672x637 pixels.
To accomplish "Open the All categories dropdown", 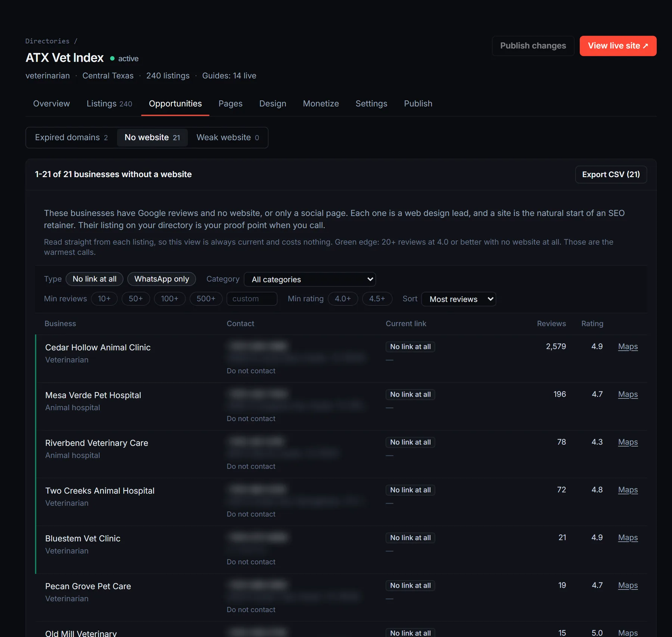I will 310,279.
